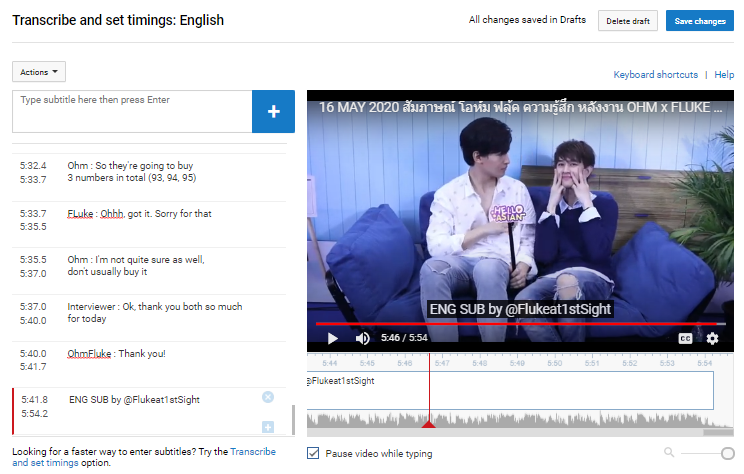Click the audio waveform near 5:44
This screenshot has width=744, height=474.
(x=330, y=420)
